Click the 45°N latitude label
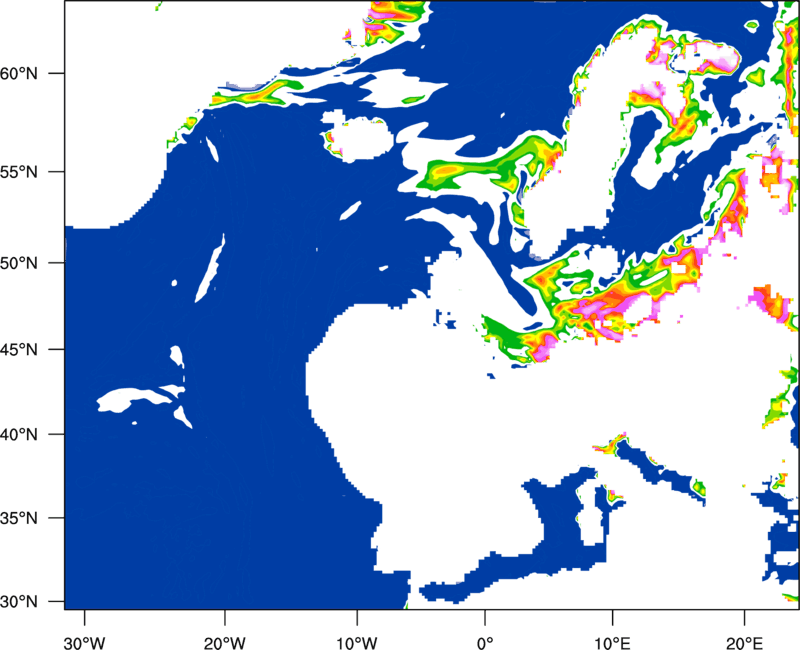Viewport: 800px width, 650px height. pyautogui.click(x=19, y=349)
